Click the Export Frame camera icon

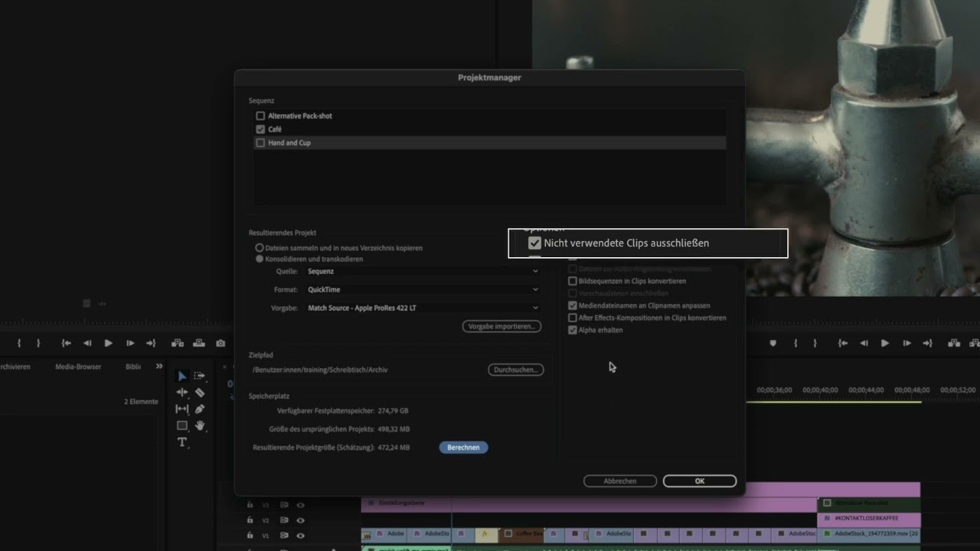pos(220,344)
